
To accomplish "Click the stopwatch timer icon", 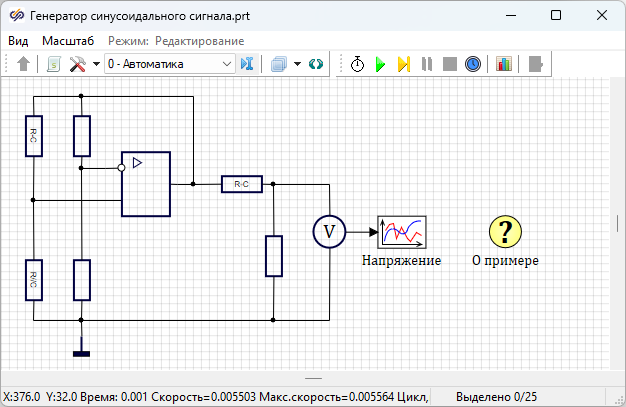I will pos(358,64).
